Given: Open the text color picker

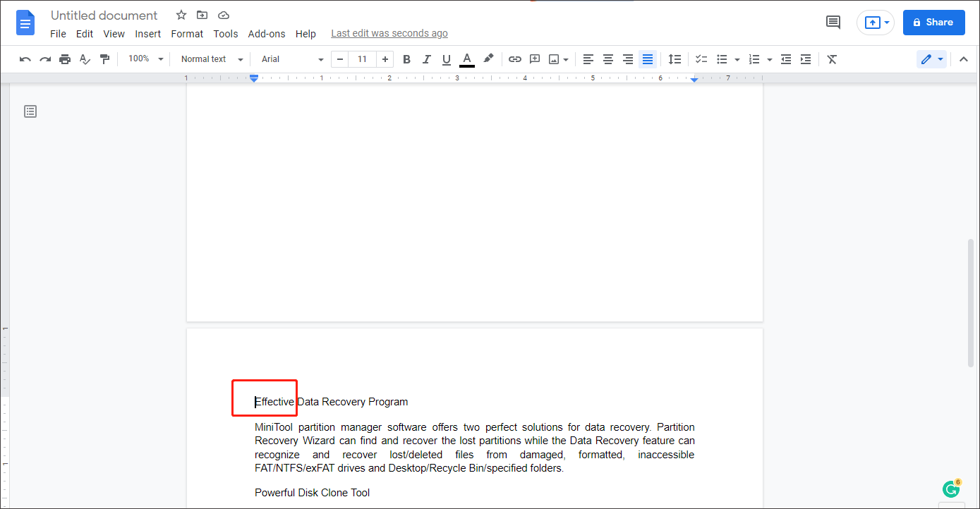Looking at the screenshot, I should coord(466,59).
